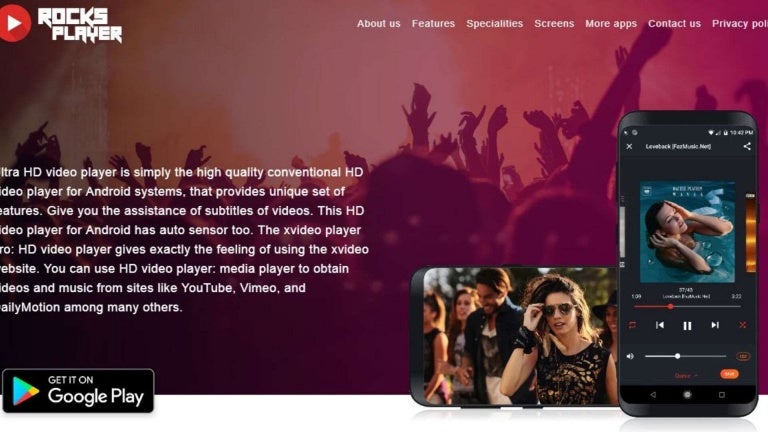Click the volume slider knob
The image size is (768, 432).
[x=677, y=356]
